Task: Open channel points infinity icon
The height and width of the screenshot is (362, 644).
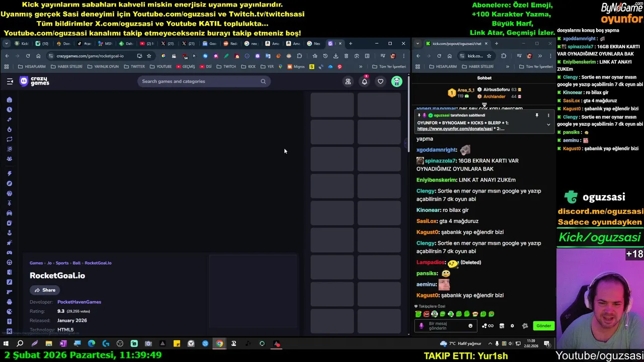Action: 488,326
